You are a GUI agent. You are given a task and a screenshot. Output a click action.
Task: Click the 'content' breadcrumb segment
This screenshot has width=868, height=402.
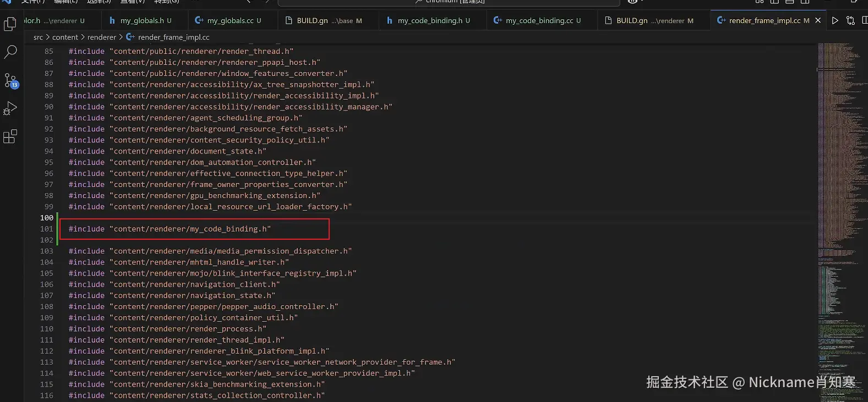65,37
